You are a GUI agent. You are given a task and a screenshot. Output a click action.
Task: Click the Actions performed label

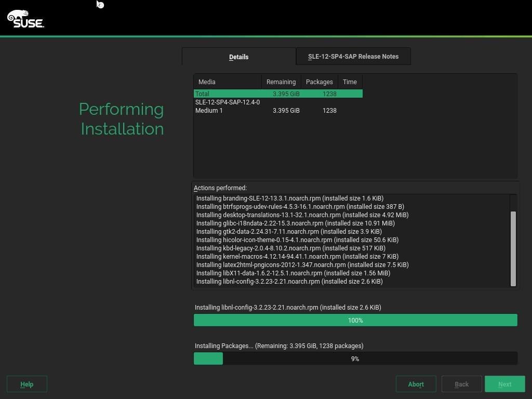pos(220,188)
